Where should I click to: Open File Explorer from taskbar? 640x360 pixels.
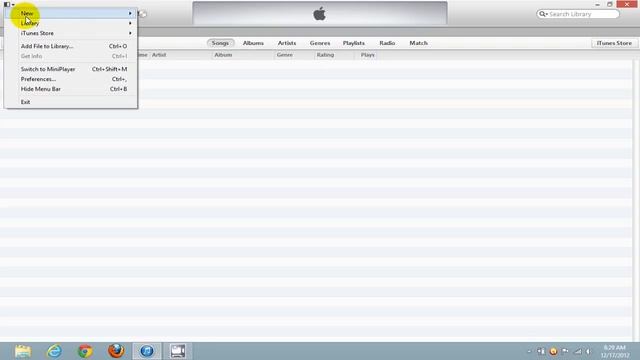[23, 351]
